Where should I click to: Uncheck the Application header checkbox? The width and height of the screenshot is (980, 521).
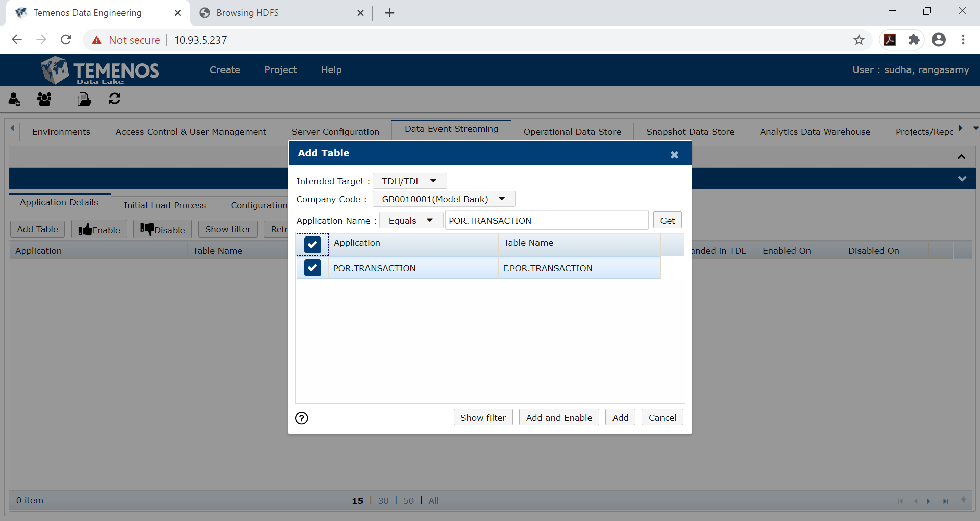click(312, 244)
